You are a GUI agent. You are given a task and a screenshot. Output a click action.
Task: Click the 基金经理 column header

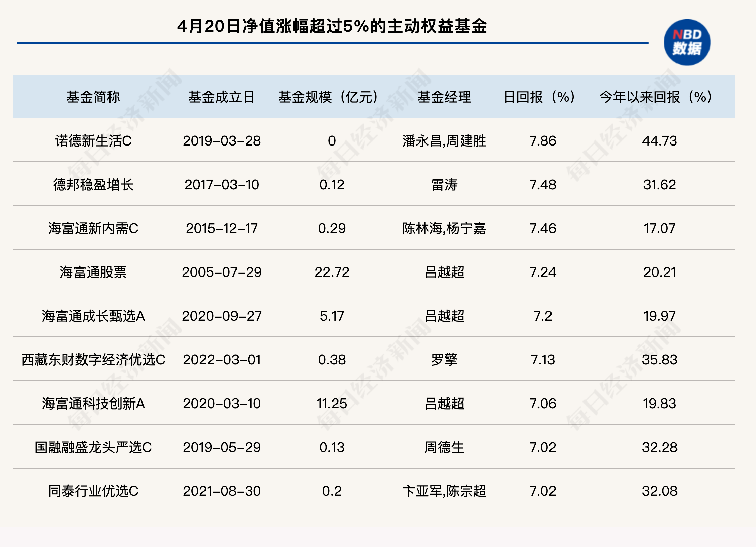click(x=444, y=97)
